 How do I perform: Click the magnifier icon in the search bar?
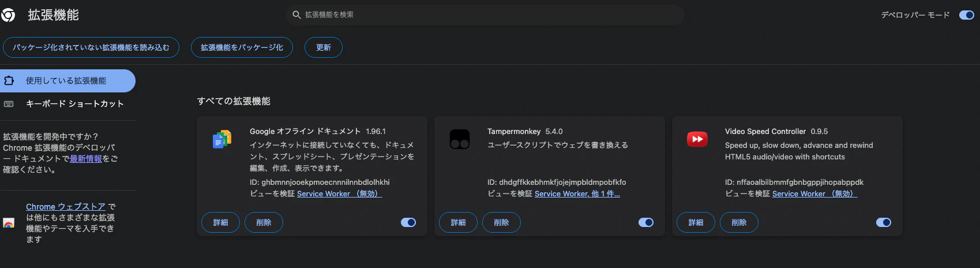click(x=296, y=14)
